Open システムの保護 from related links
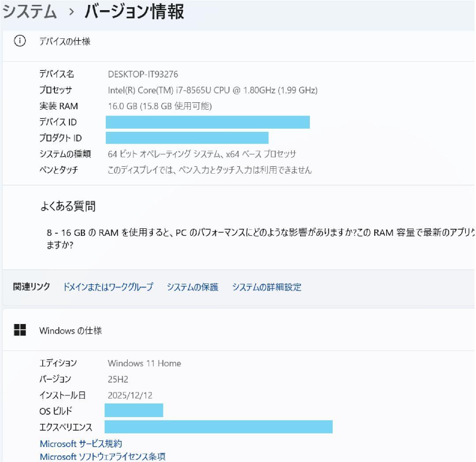 click(193, 287)
